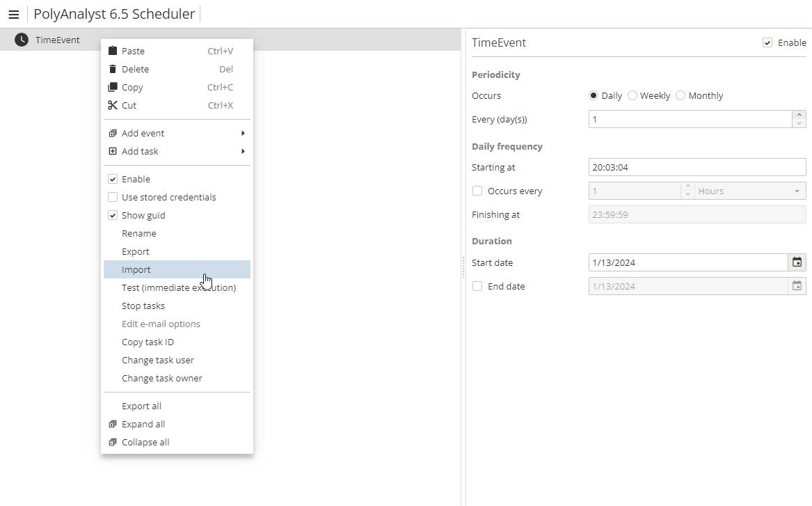Enable Use stored credentials

tap(113, 197)
